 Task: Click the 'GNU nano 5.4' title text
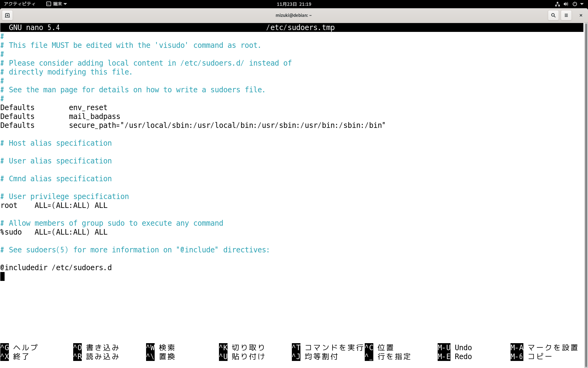(x=34, y=28)
